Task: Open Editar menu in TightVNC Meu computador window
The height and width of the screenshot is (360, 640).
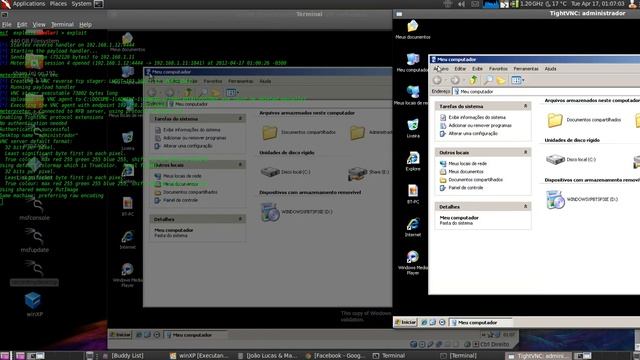Action: pyautogui.click(x=460, y=69)
